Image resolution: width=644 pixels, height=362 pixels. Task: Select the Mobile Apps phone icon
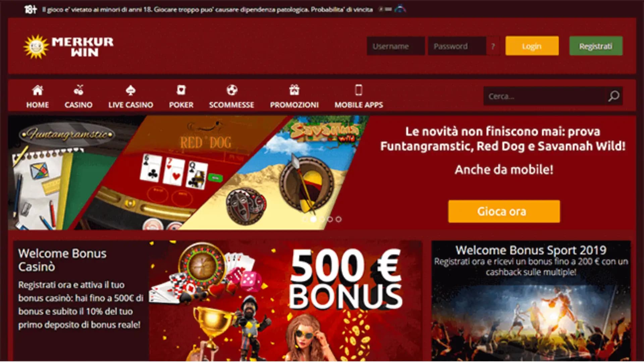359,90
